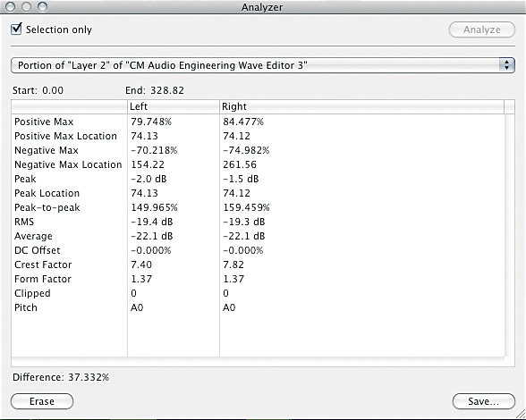Select the Peak row label
The image size is (526, 420).
(25, 179)
